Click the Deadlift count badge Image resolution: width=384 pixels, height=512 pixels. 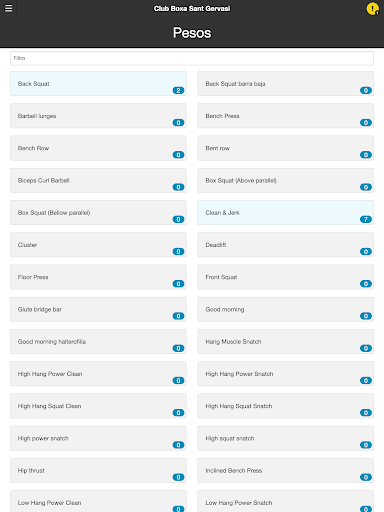pyautogui.click(x=366, y=252)
